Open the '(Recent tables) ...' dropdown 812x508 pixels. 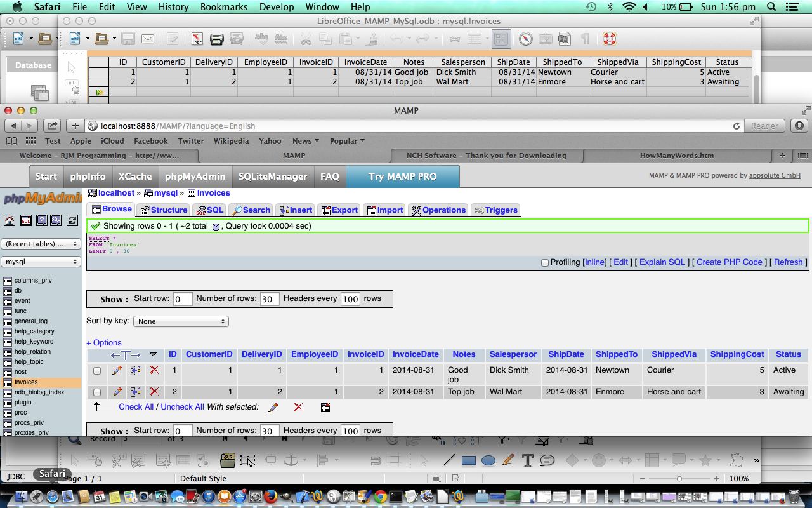(41, 244)
